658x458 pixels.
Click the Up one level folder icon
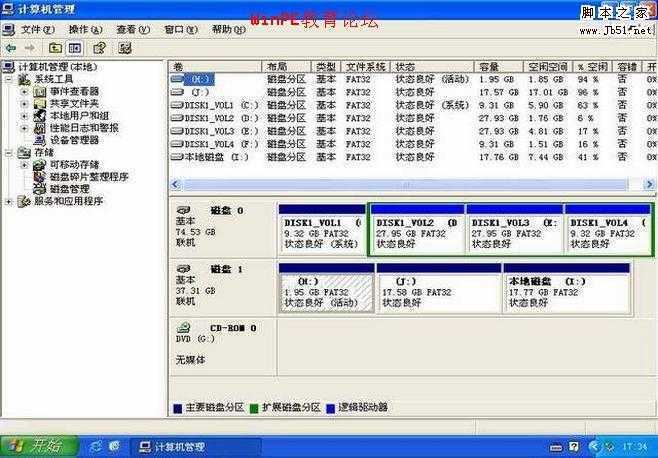click(x=55, y=48)
